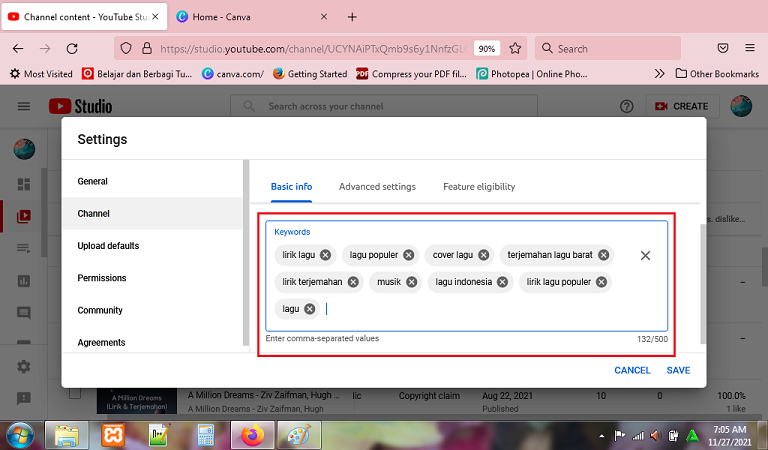Image resolution: width=768 pixels, height=450 pixels.
Task: Open the Dashboard icon in Studio sidebar
Action: pyautogui.click(x=24, y=184)
